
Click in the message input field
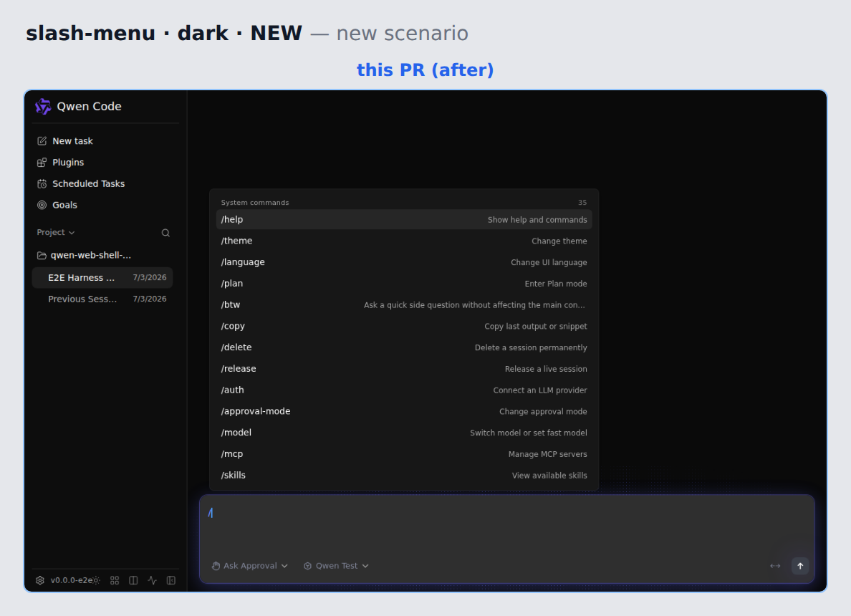pos(506,524)
